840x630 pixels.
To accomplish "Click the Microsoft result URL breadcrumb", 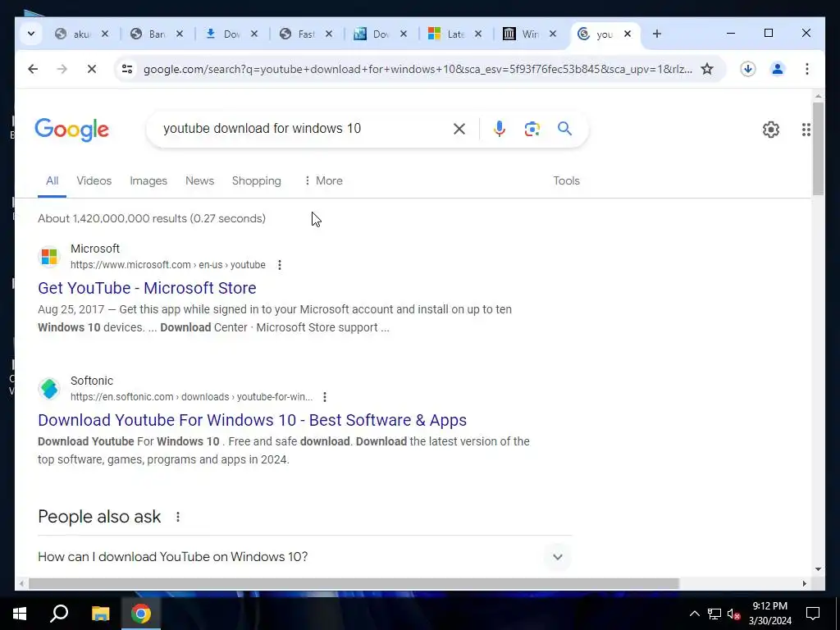I will pos(167,265).
